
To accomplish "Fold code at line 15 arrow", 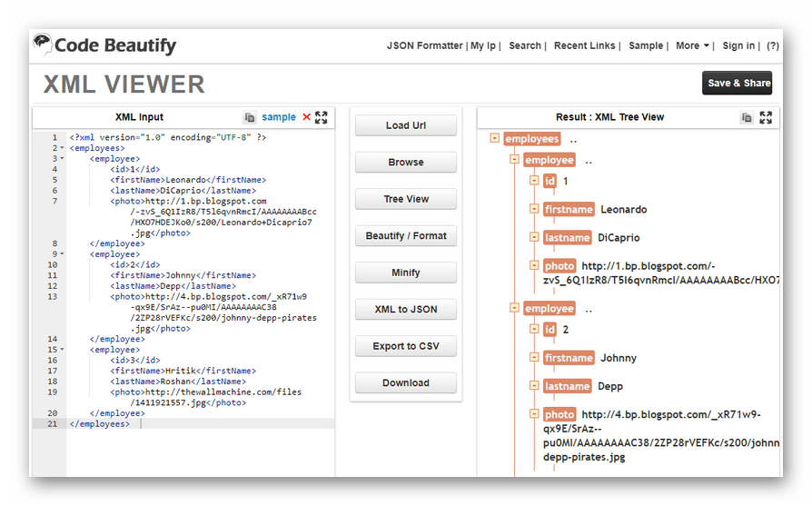I will click(62, 350).
